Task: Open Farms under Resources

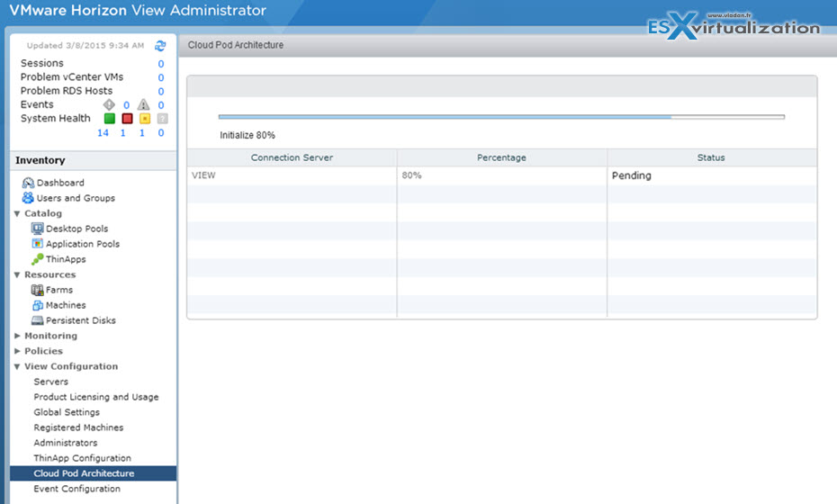Action: click(59, 290)
